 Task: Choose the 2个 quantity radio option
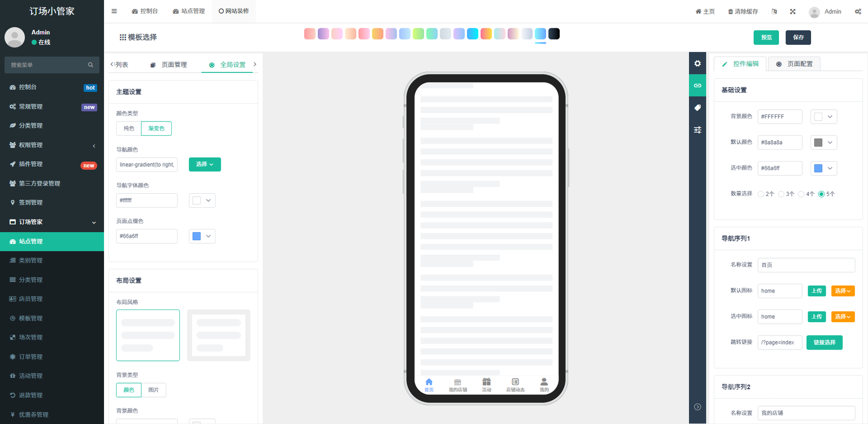(761, 194)
